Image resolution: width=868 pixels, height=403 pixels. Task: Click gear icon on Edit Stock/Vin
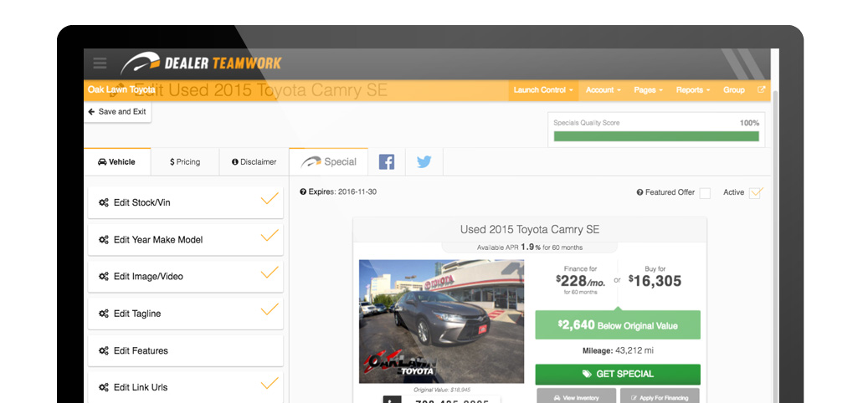coord(104,203)
